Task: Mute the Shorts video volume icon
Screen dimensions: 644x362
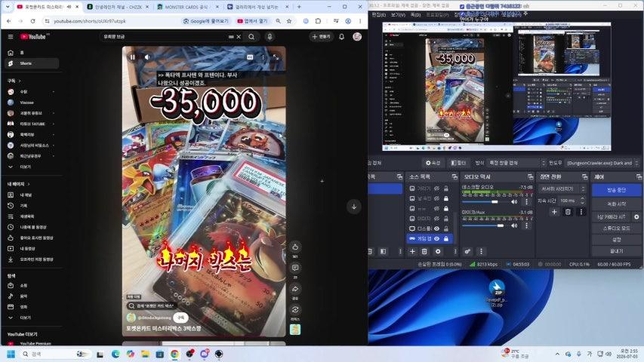Action: (x=147, y=57)
